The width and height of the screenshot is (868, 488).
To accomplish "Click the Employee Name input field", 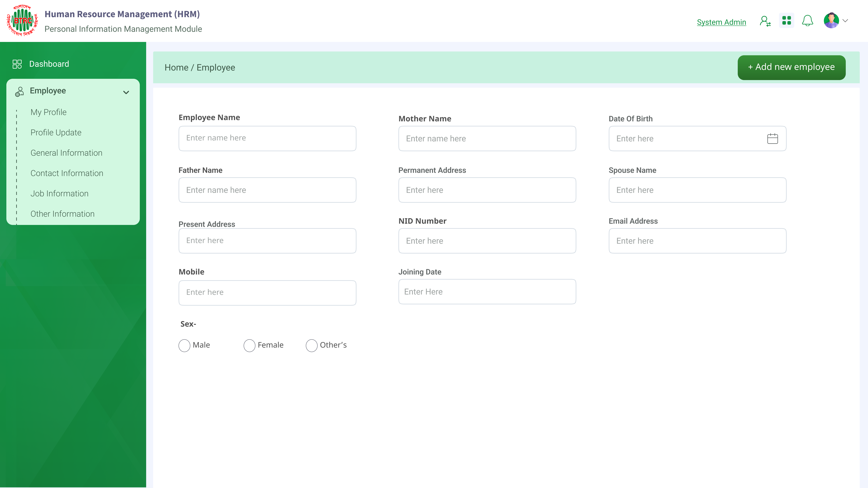I will coord(267,139).
